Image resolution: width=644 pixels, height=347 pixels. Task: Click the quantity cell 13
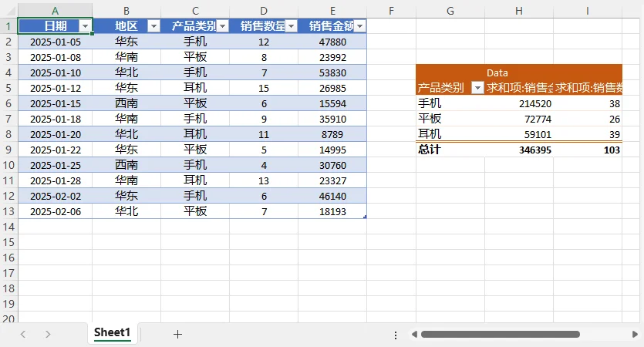point(264,180)
